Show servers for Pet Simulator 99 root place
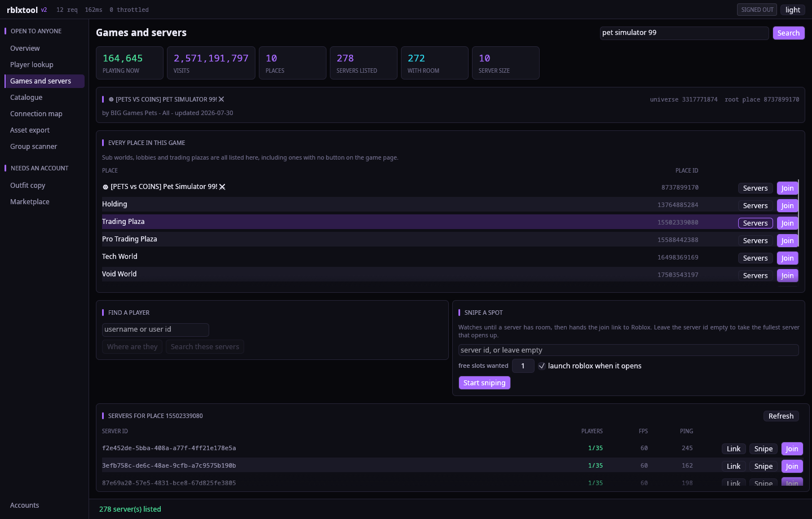Screen dimensions: 812x519 coord(755,188)
